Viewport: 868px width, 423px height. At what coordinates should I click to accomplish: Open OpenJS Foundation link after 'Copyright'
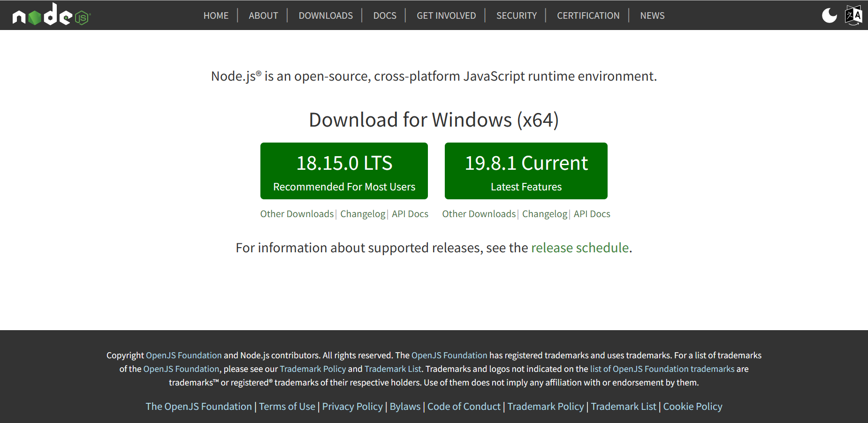click(x=184, y=355)
